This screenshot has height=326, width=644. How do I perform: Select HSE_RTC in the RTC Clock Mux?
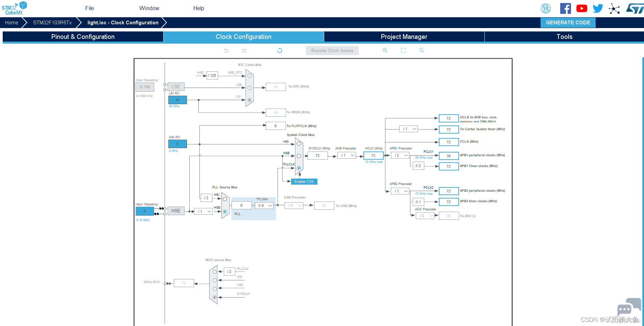pyautogui.click(x=249, y=76)
